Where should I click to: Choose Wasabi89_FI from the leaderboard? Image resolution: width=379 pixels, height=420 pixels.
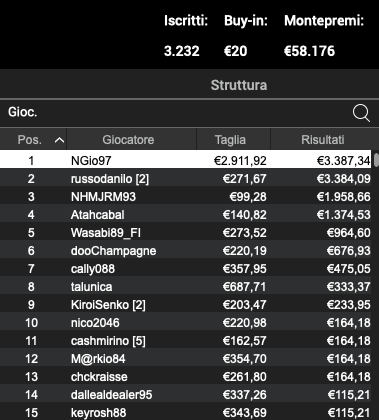[x=186, y=233]
